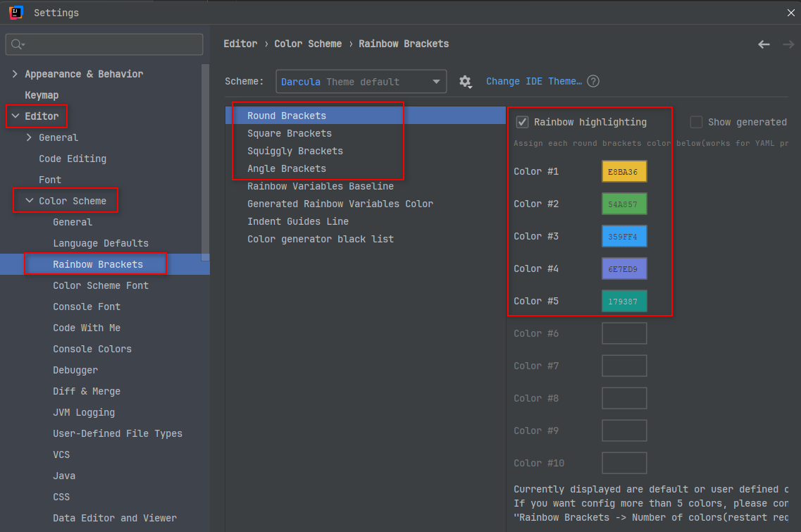The height and width of the screenshot is (532, 801).
Task: Expand the General node under Editor
Action: point(29,137)
